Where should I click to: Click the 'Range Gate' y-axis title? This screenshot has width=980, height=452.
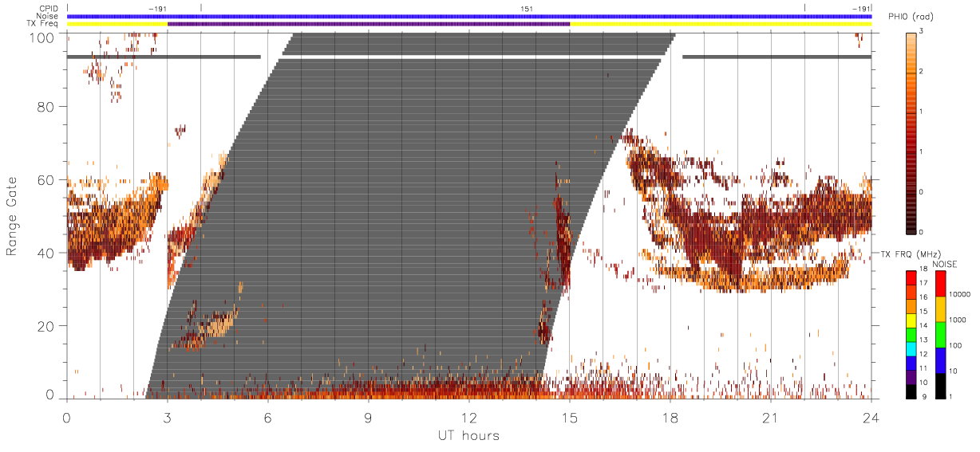(x=13, y=216)
